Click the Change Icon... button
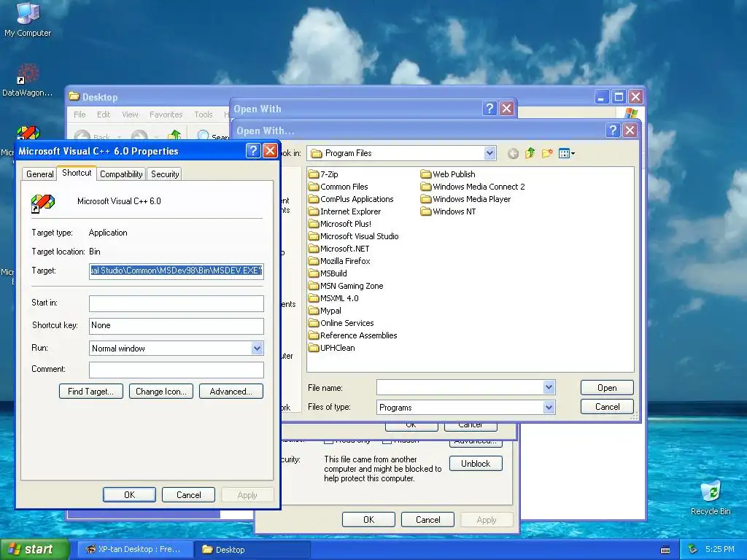This screenshot has width=747, height=560. click(161, 392)
